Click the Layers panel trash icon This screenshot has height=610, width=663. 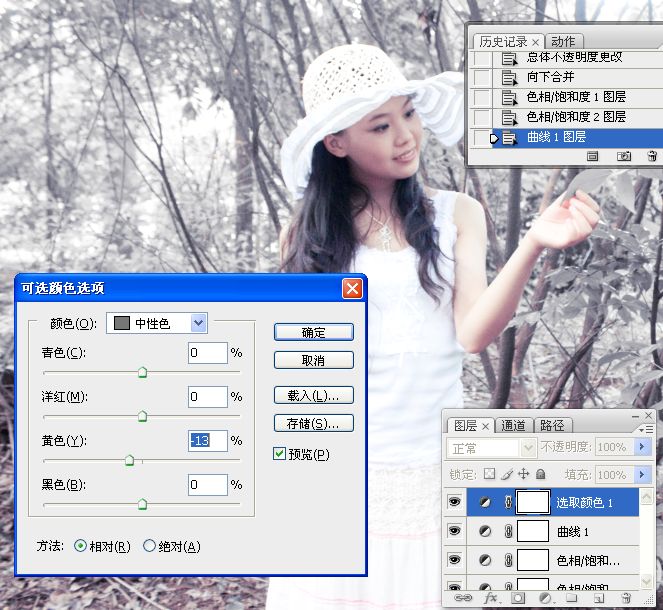click(x=626, y=598)
